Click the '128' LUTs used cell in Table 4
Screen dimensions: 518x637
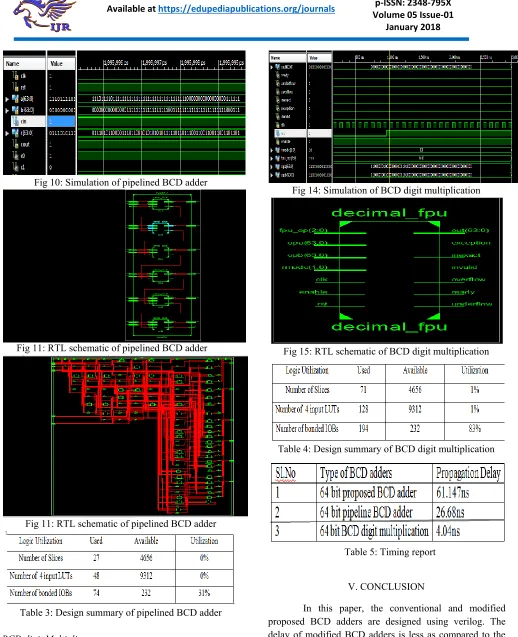[363, 409]
